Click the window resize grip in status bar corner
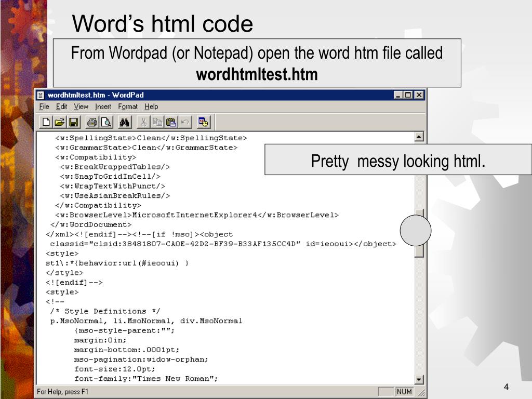Viewport: 532px width, 399px height. coord(421,393)
